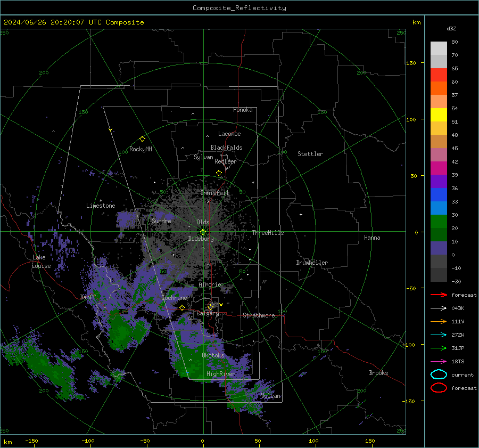
Task: Click the Airdrie label
Action: (210, 284)
